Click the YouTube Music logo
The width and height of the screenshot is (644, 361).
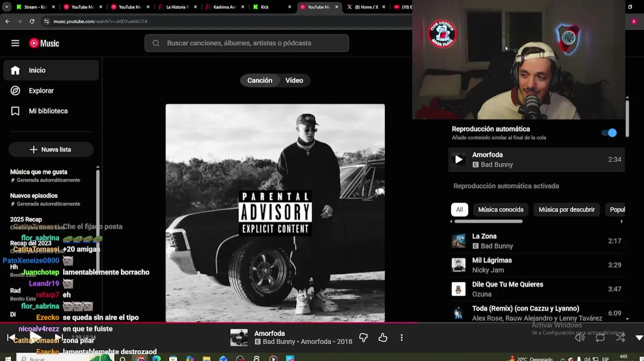(44, 43)
